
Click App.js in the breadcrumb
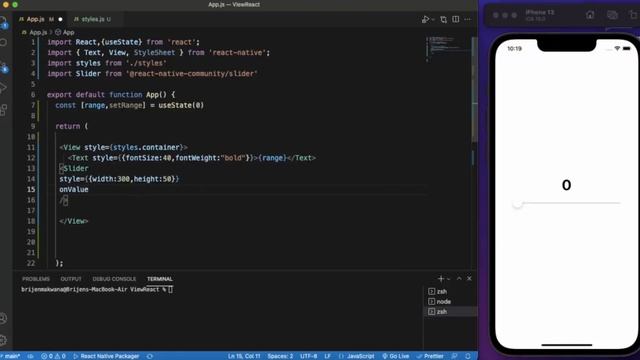pos(38,32)
